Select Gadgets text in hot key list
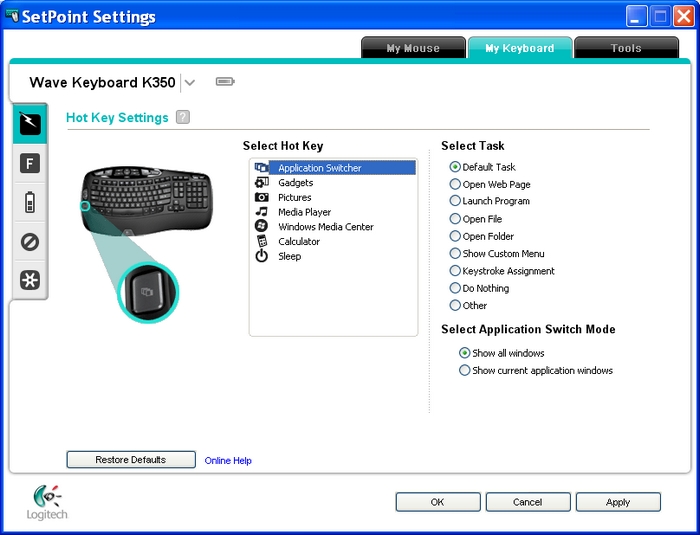Image resolution: width=700 pixels, height=535 pixels. coord(296,183)
